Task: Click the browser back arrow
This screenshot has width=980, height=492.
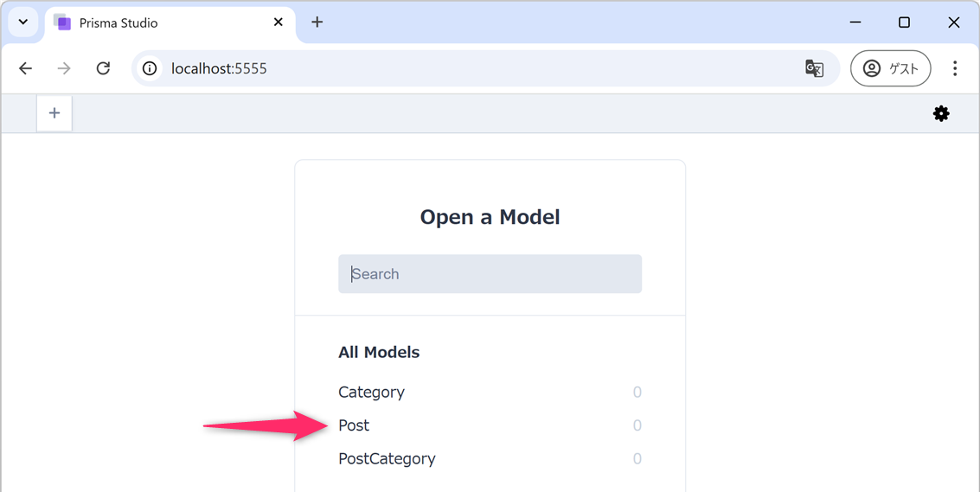Action: [26, 68]
